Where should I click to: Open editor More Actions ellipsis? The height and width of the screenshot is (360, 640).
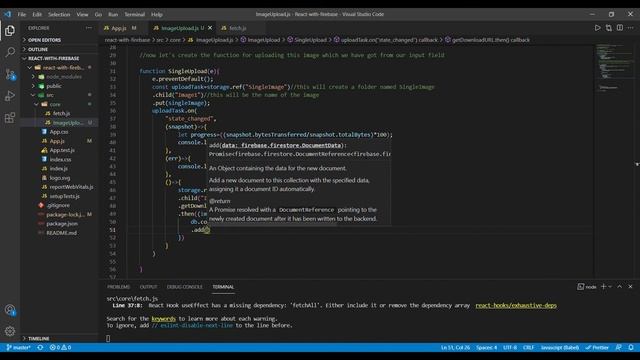pyautogui.click(x=631, y=28)
